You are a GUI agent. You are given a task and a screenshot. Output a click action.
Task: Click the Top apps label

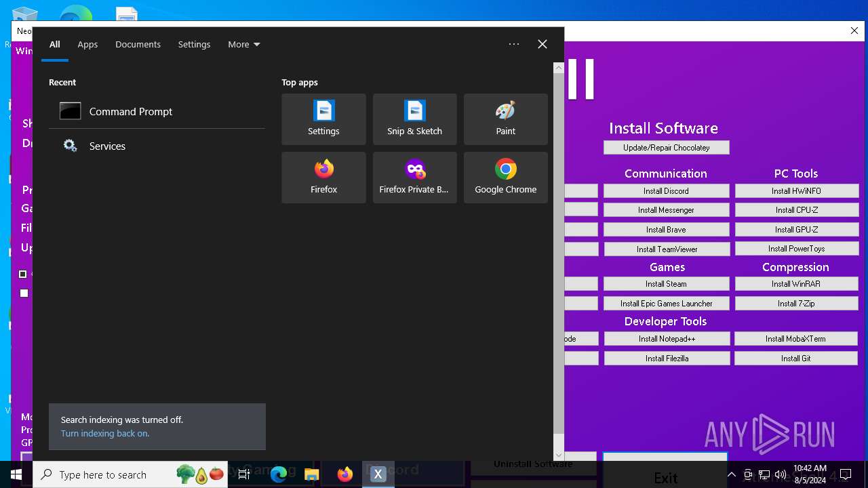click(300, 82)
